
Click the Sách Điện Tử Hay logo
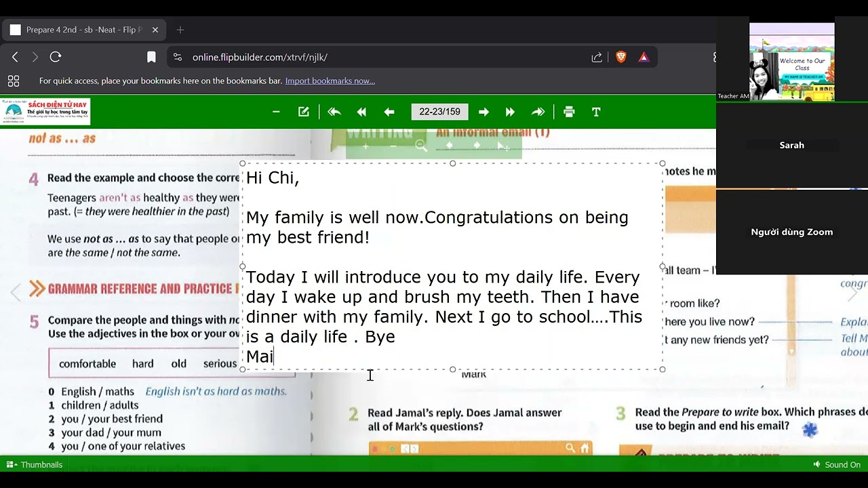click(45, 112)
